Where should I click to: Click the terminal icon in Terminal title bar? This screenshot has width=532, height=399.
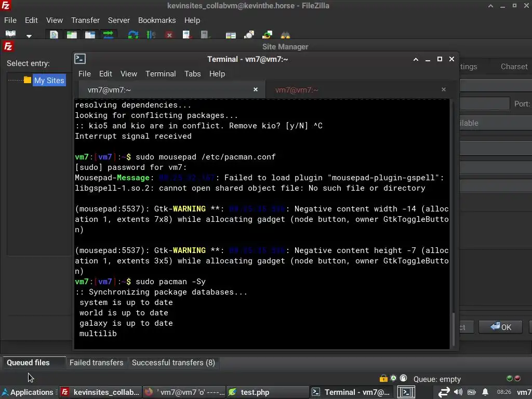point(80,59)
